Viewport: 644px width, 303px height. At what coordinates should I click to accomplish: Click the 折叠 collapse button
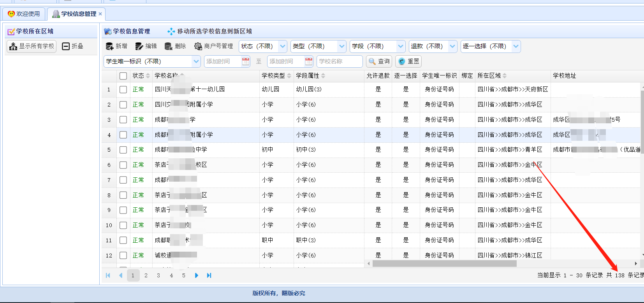pyautogui.click(x=73, y=46)
